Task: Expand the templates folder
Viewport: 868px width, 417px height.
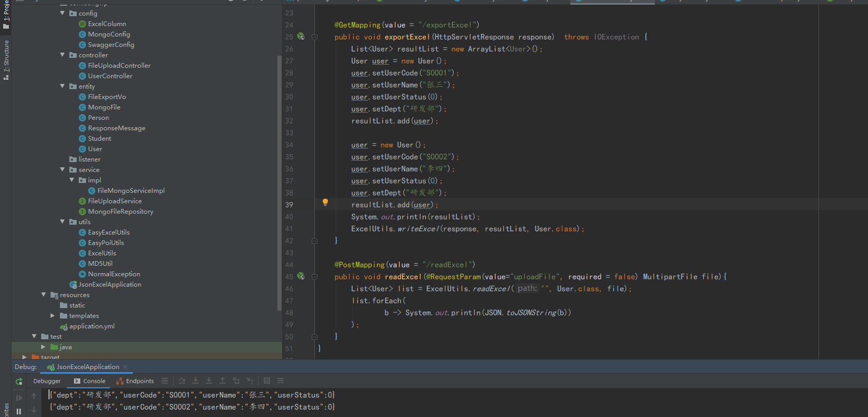Action: (53, 315)
